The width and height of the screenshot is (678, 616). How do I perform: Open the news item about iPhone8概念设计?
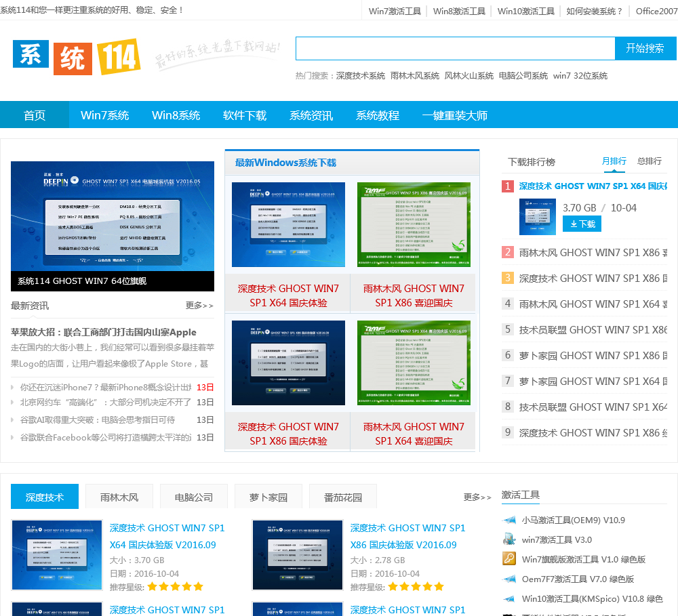tap(106, 388)
